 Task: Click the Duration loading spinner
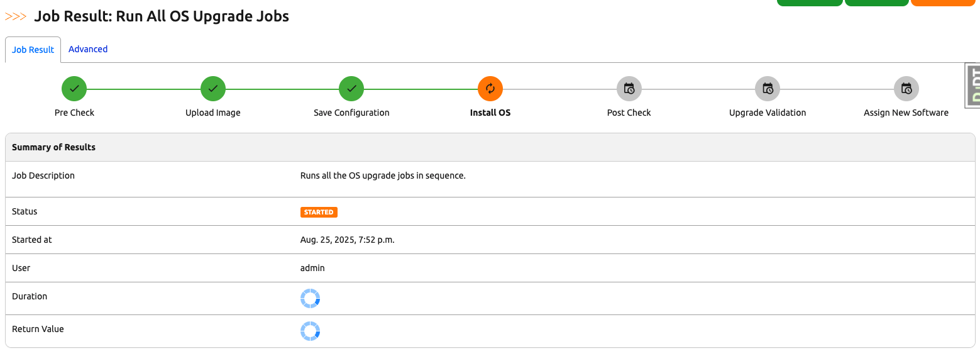(311, 299)
